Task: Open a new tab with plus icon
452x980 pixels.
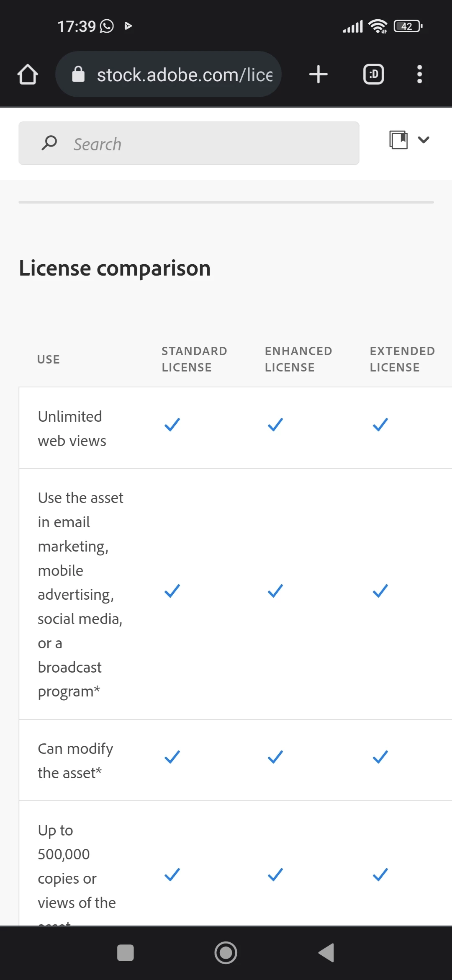Action: tap(318, 75)
